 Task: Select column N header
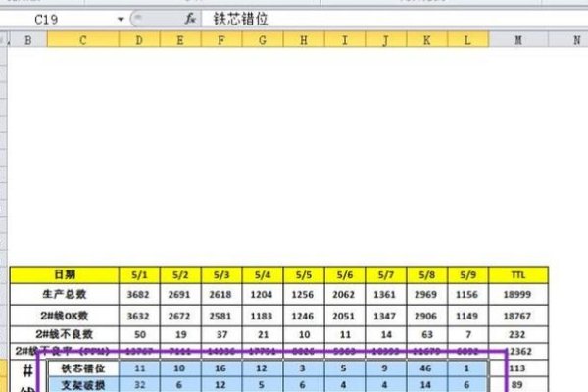point(568,40)
